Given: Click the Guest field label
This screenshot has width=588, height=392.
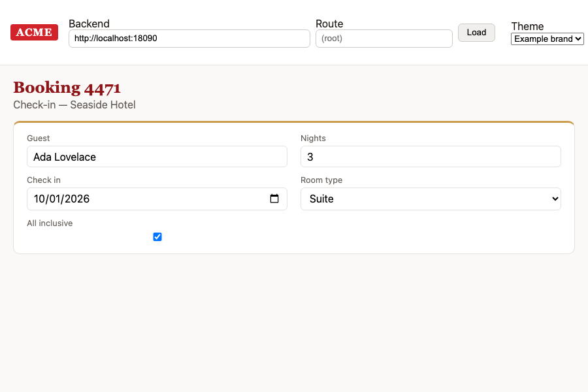Looking at the screenshot, I should 39,138.
